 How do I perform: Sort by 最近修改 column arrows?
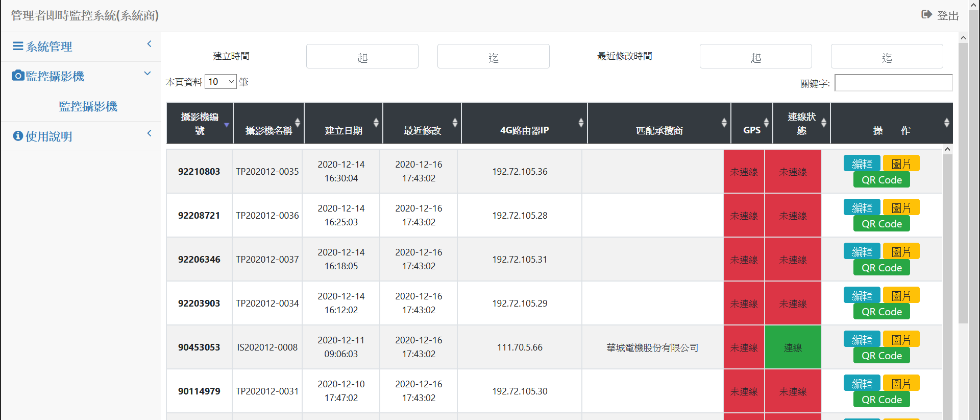[455, 123]
